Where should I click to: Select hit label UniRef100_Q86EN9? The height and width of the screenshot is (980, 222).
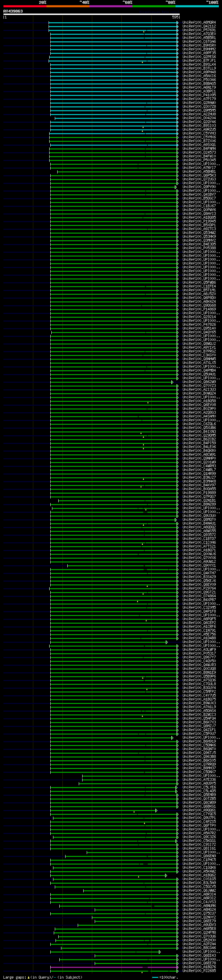pyautogui.click(x=199, y=856)
